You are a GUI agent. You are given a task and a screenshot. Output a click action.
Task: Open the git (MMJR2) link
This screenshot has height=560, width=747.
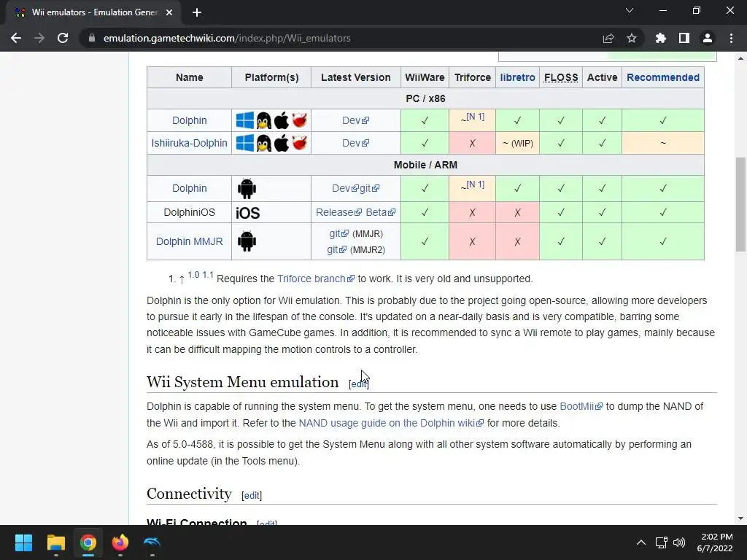coord(337,249)
